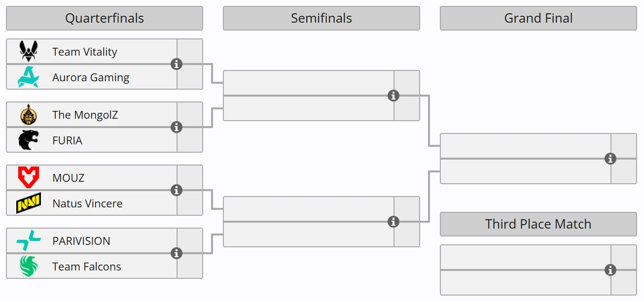
Task: Open the Team Vitality team link
Action: coord(85,52)
